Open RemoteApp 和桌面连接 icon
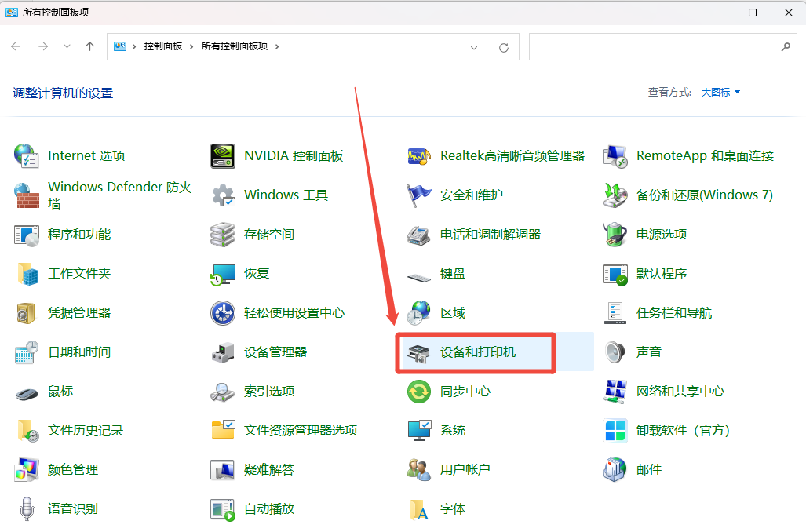 point(615,156)
